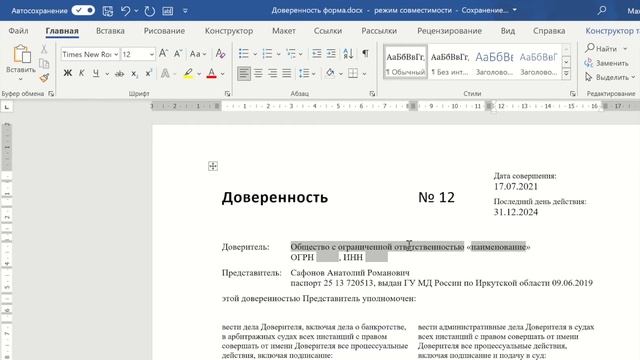This screenshot has height=360, width=640.
Task: Open the Конструктор tab
Action: pos(229,31)
